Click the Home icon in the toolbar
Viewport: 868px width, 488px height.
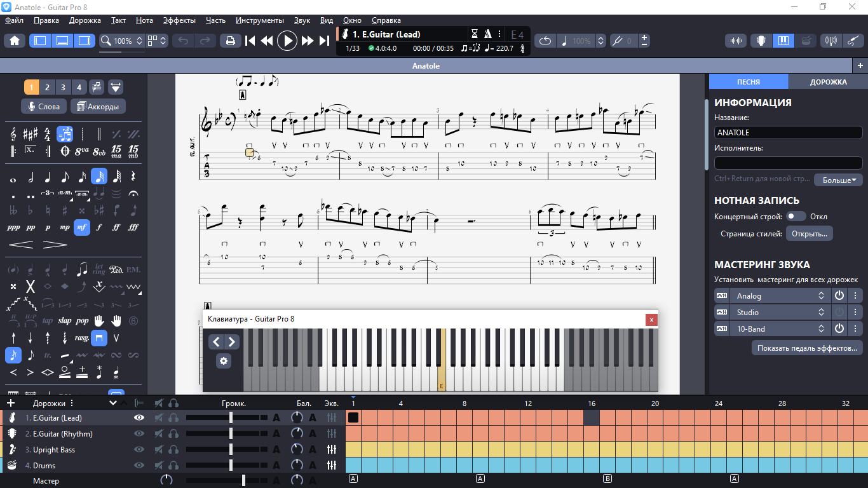click(x=14, y=41)
